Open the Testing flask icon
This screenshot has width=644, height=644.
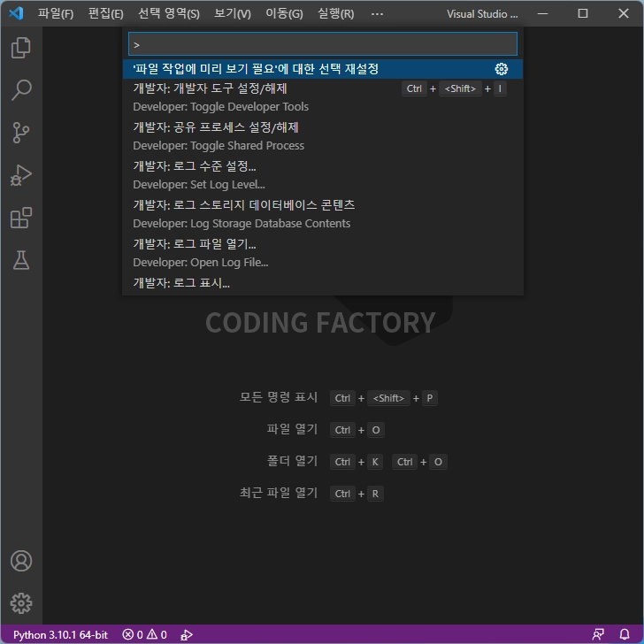(21, 260)
